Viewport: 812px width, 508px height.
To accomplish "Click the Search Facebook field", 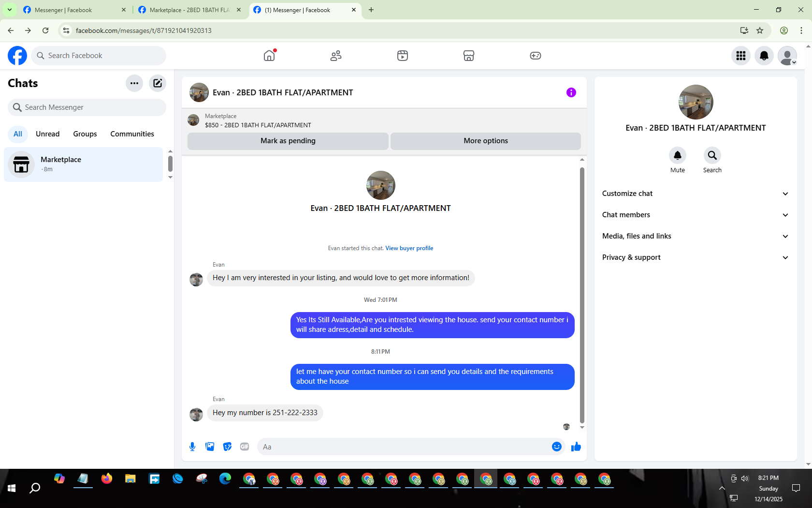I will [99, 56].
